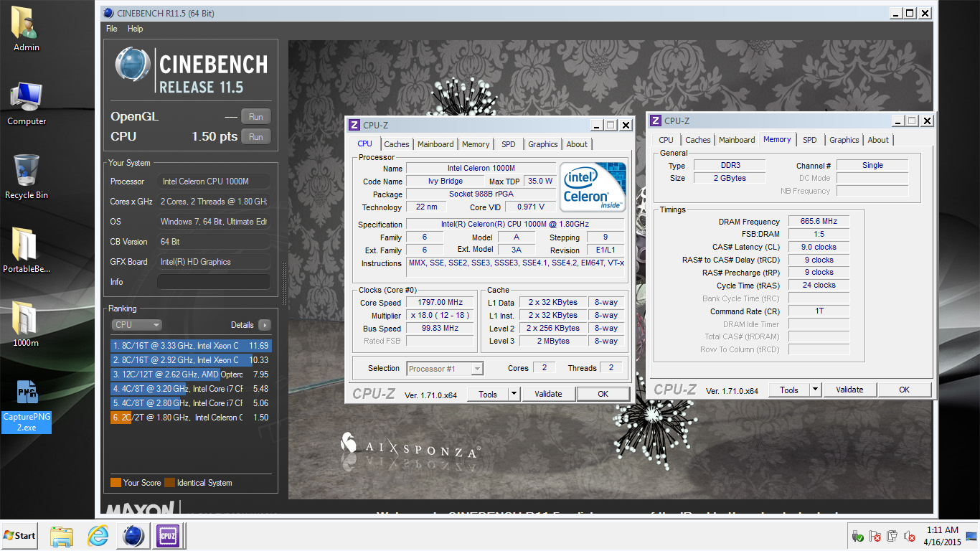The image size is (980, 551).
Task: Click the CPU-Z Memory window title icon
Action: [656, 121]
